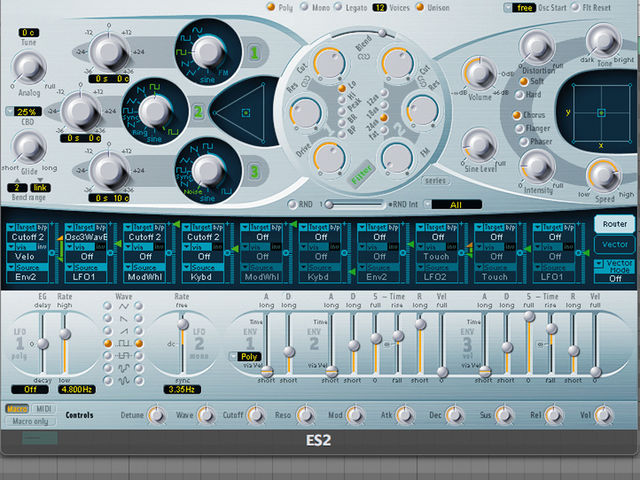Enable Flt Reset
The image size is (640, 480).
point(575,7)
